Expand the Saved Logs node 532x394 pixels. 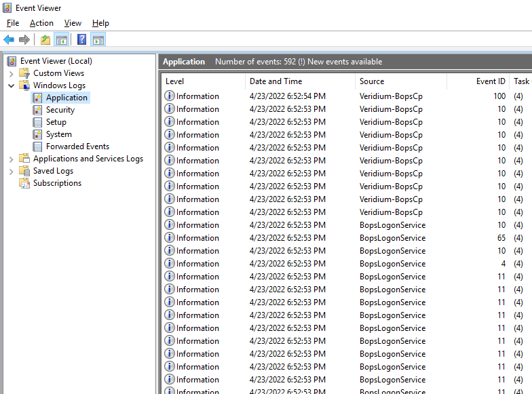point(12,172)
